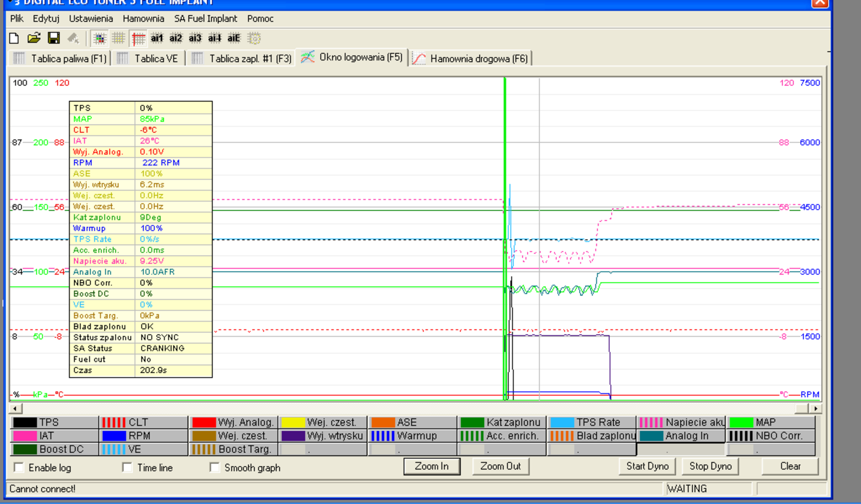861x504 pixels.
Task: Toggle the Smooth graph checkbox
Action: pos(214,467)
